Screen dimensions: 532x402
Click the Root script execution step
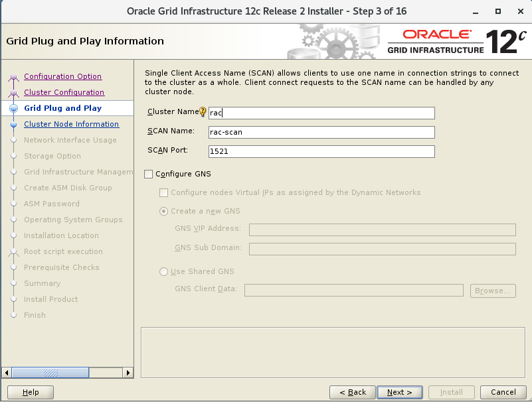click(63, 251)
